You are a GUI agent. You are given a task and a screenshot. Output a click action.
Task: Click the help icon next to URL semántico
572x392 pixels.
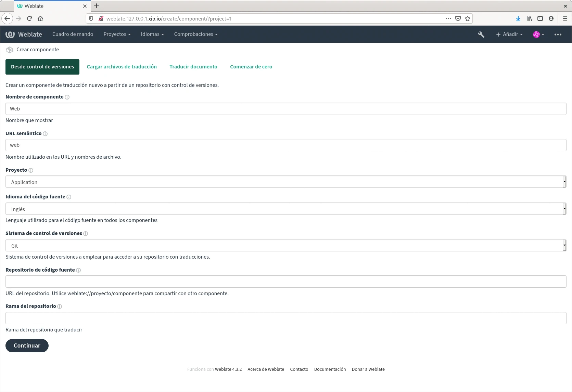(45, 134)
